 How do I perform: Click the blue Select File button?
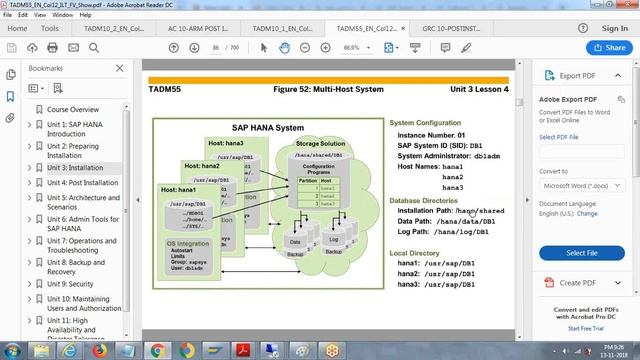coord(582,253)
